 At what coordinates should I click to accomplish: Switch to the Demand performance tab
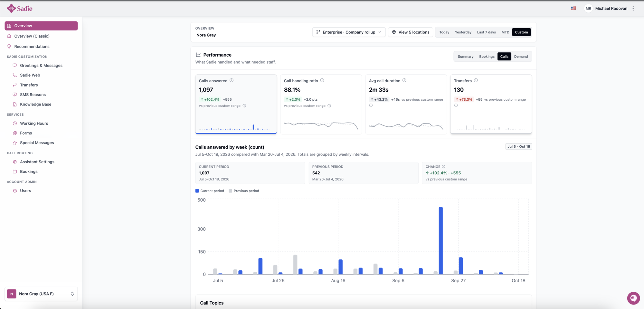pos(521,57)
